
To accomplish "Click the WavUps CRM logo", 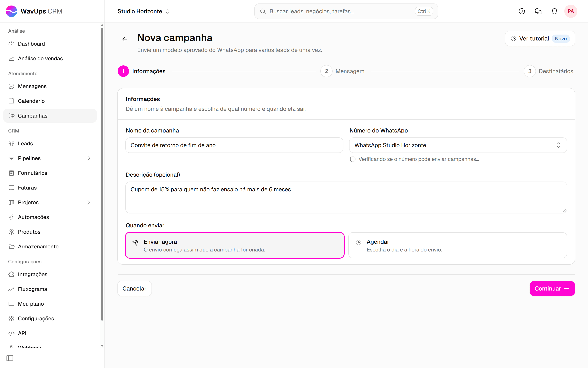I will pos(34,11).
